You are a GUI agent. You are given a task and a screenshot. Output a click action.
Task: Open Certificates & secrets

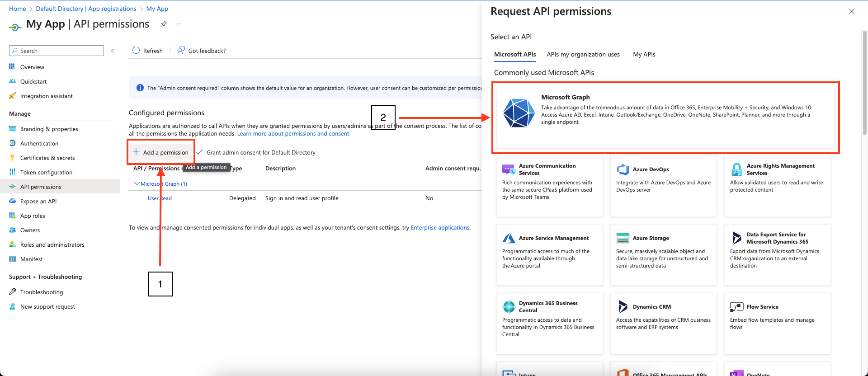point(47,158)
